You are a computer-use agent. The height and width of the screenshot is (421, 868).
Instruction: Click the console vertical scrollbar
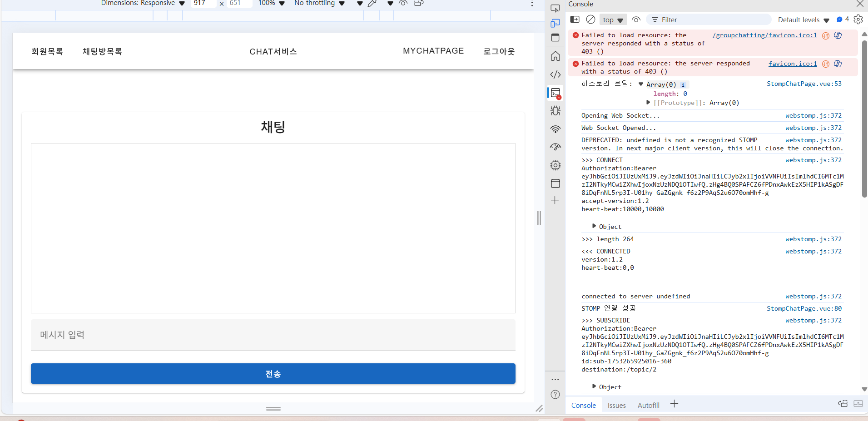[864, 118]
